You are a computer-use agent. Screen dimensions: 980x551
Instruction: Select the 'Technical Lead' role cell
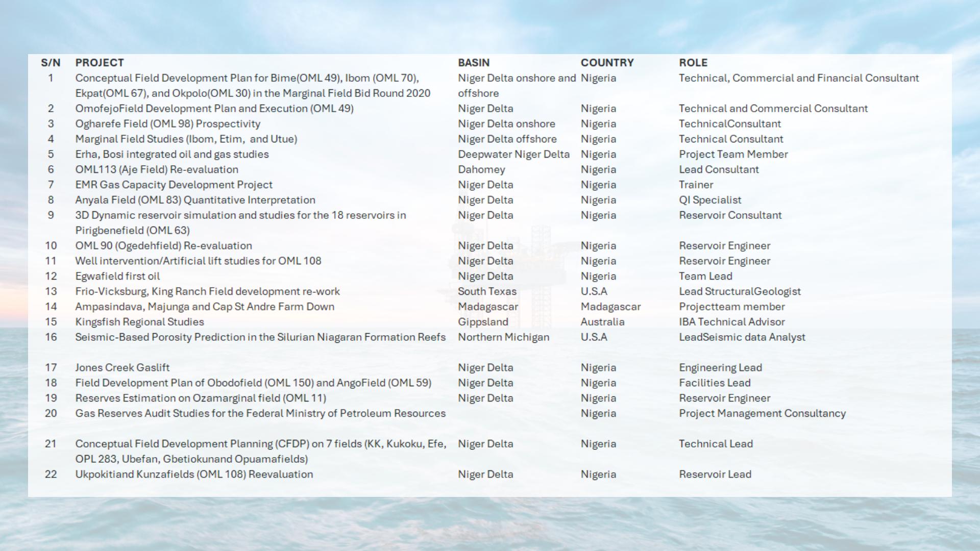pyautogui.click(x=716, y=444)
